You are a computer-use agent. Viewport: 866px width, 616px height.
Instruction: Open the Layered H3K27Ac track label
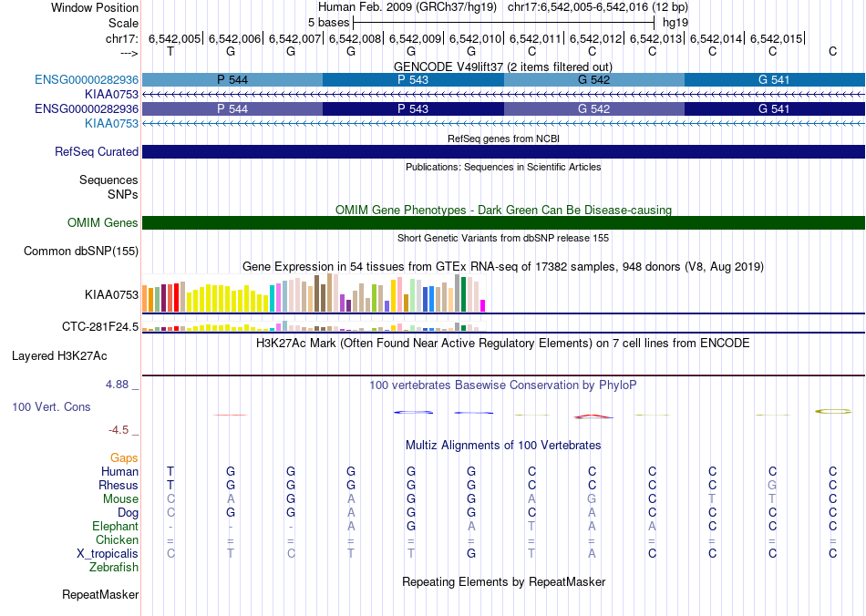(x=59, y=356)
